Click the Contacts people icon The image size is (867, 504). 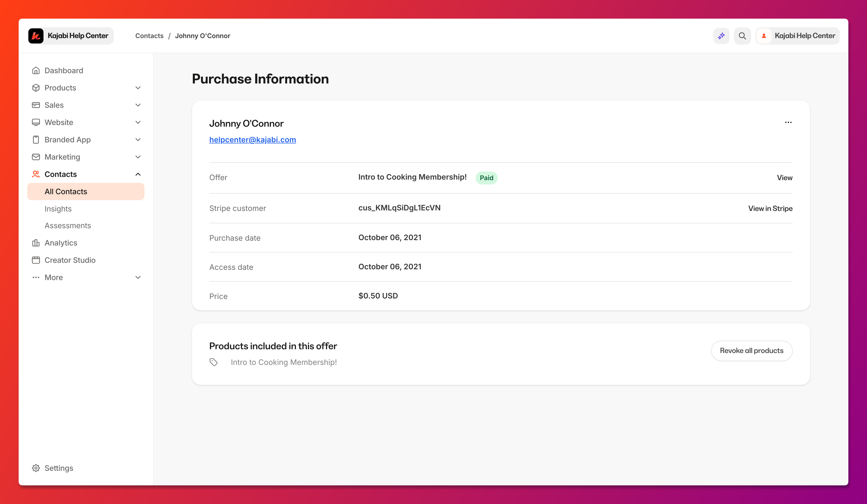click(36, 174)
